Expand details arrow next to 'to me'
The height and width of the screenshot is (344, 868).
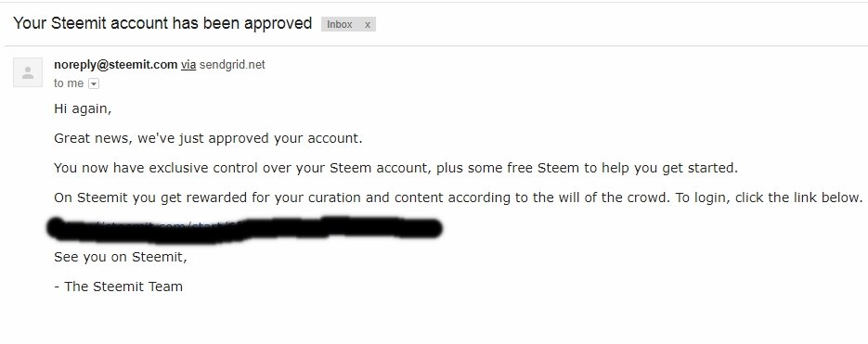(94, 83)
